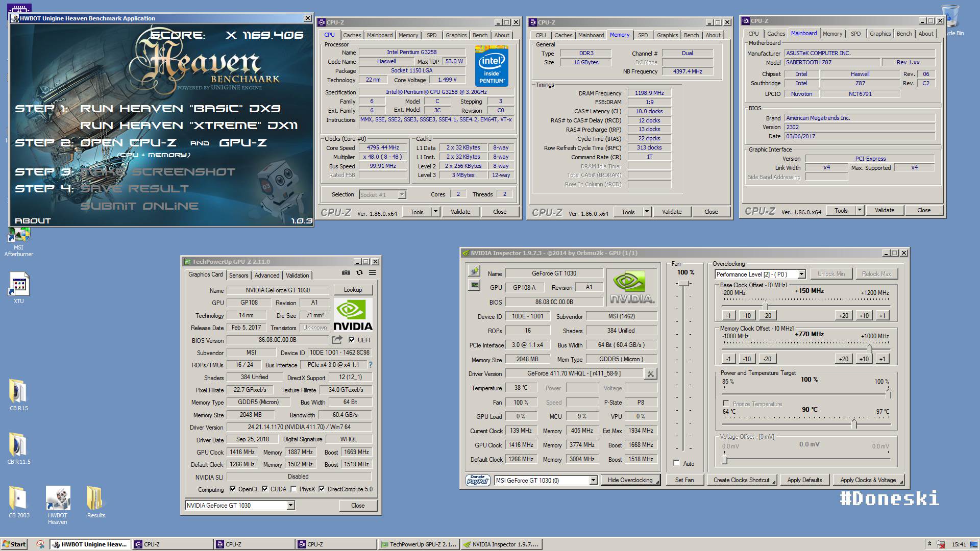980x551 pixels.
Task: Click Validate in CPU tab window
Action: click(x=460, y=212)
